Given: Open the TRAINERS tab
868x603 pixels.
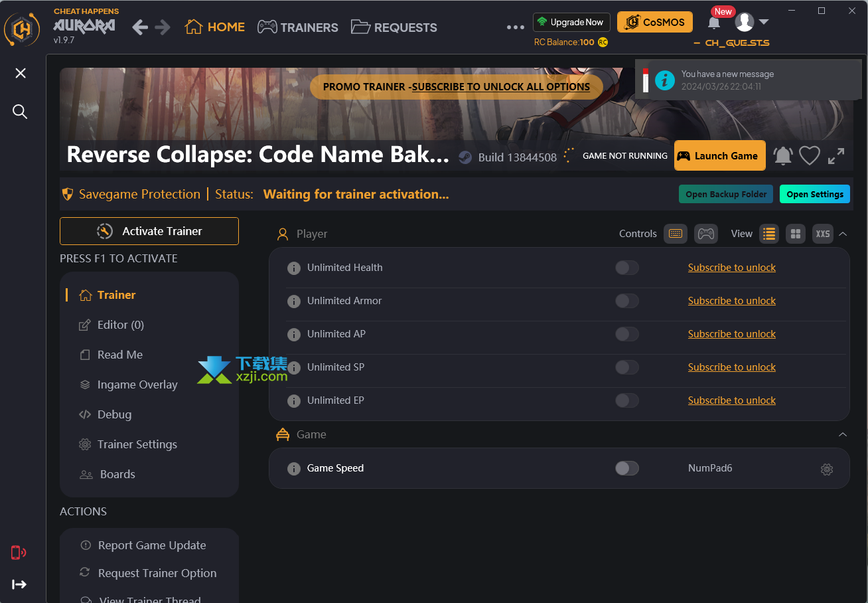Looking at the screenshot, I should (x=298, y=27).
